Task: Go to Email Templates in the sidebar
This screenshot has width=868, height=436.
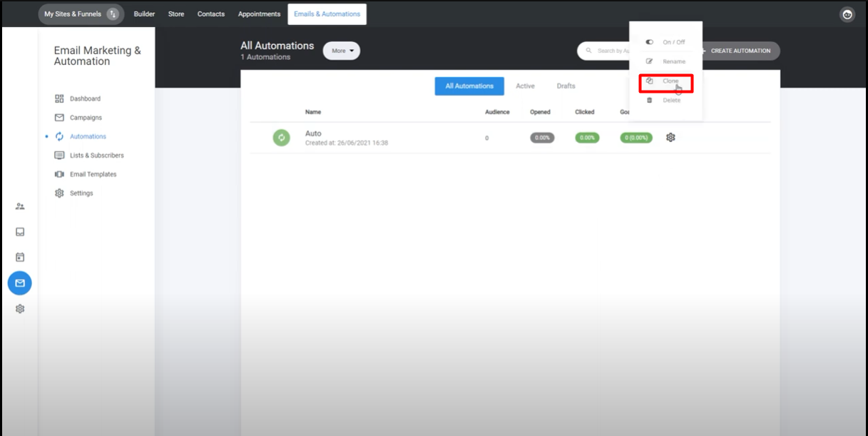Action: click(93, 174)
